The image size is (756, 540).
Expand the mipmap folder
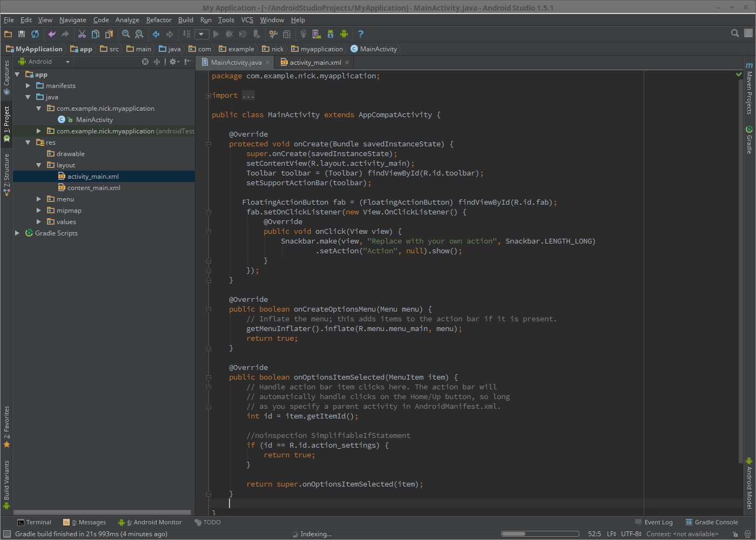pyautogui.click(x=39, y=211)
